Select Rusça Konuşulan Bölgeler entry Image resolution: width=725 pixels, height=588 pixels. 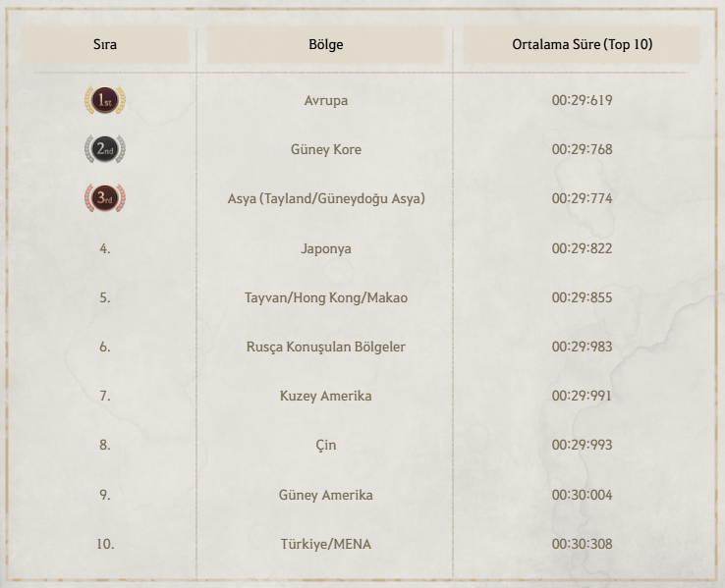coord(326,347)
